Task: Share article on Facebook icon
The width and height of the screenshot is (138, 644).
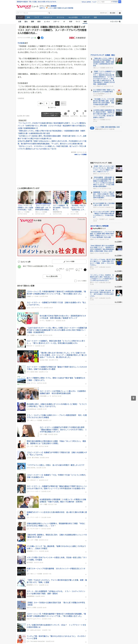Action: pyautogui.click(x=42, y=38)
